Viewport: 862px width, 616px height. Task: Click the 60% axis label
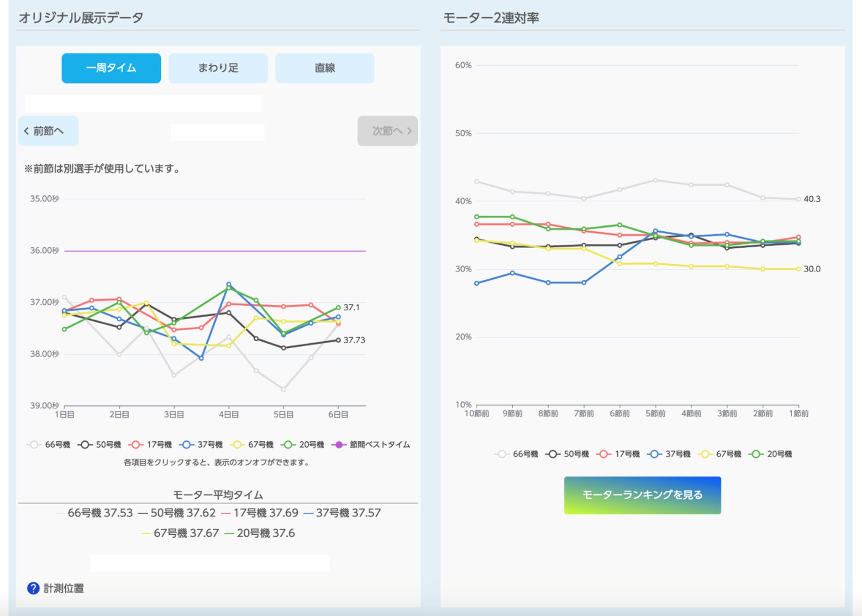pos(463,65)
